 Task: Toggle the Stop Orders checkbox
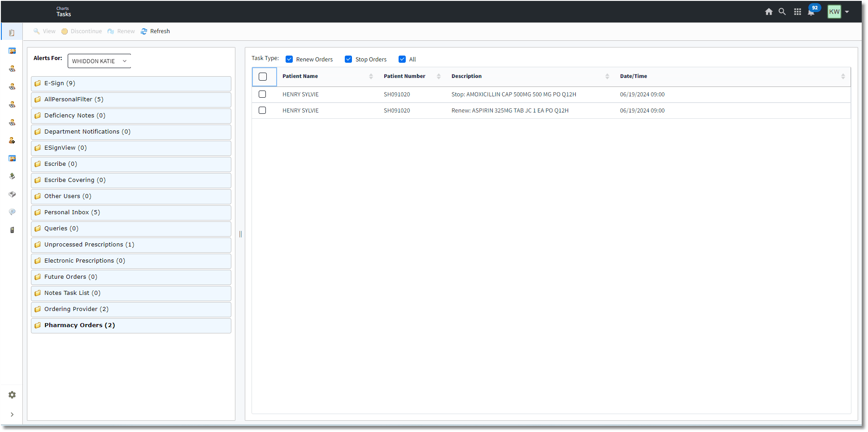348,59
